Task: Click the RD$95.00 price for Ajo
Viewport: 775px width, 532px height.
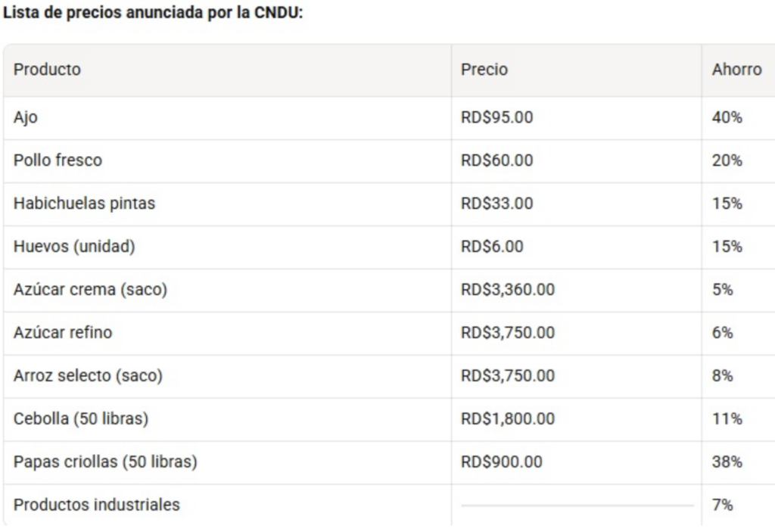Action: [496, 117]
